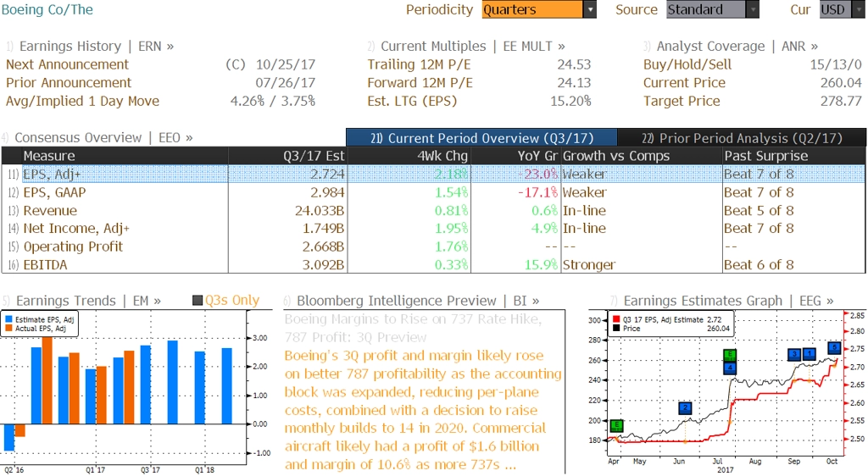Viewport: 868px width, 476px height.
Task: Click Current Price value 260.04
Action: [x=841, y=83]
